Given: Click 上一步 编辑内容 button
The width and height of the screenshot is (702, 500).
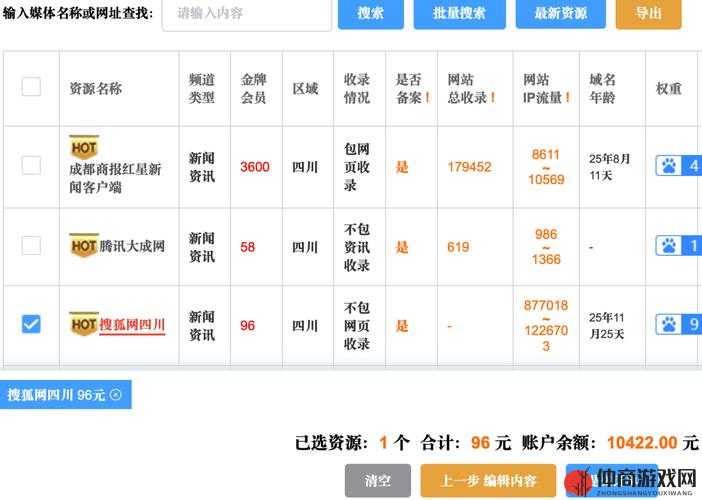Looking at the screenshot, I should point(488,481).
